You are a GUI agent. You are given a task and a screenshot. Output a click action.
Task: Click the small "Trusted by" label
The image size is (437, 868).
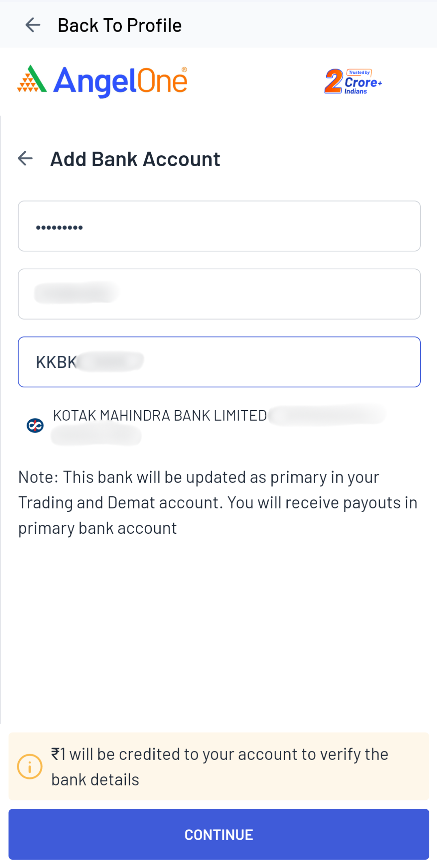(x=359, y=73)
